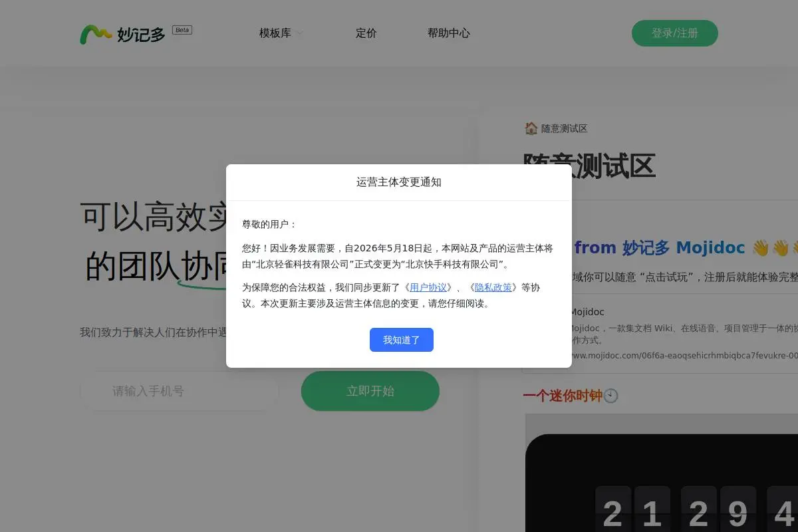Select the 随意测试区 breadcrumb text

click(x=565, y=129)
